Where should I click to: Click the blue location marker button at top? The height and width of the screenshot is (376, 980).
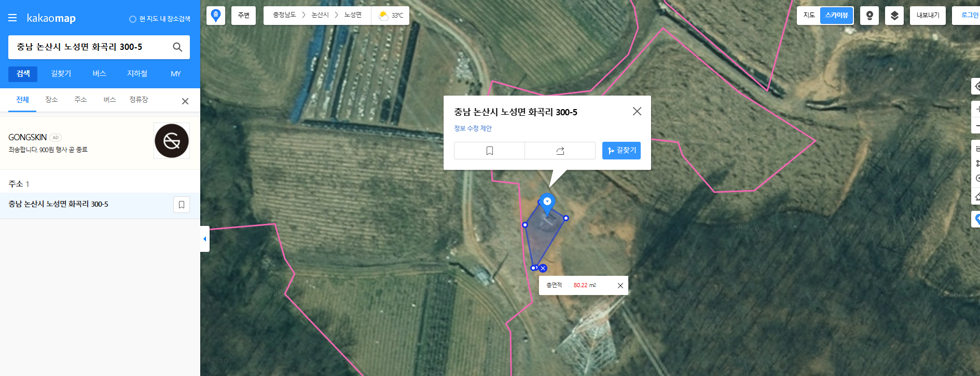(216, 16)
